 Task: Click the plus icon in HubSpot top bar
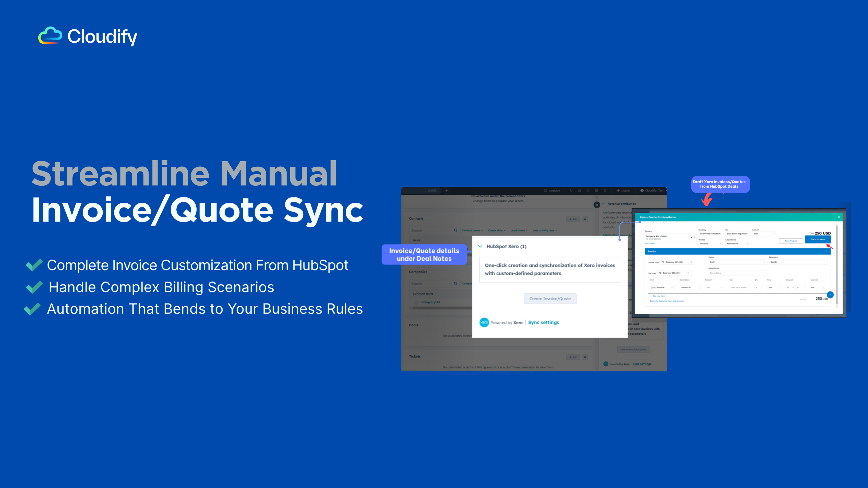pos(447,191)
